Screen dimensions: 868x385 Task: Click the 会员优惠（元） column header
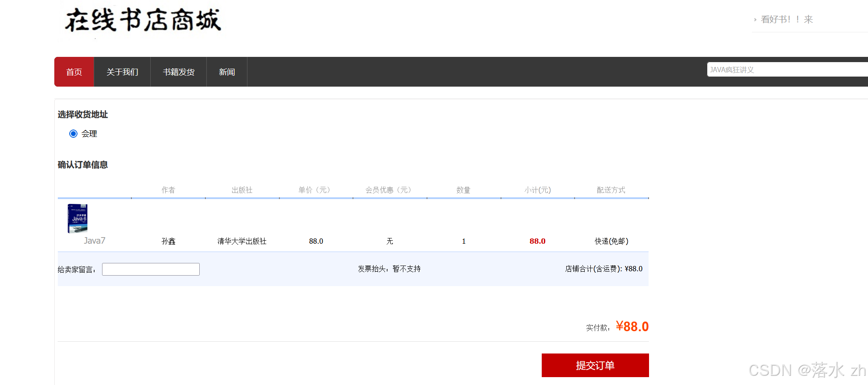[x=390, y=190]
